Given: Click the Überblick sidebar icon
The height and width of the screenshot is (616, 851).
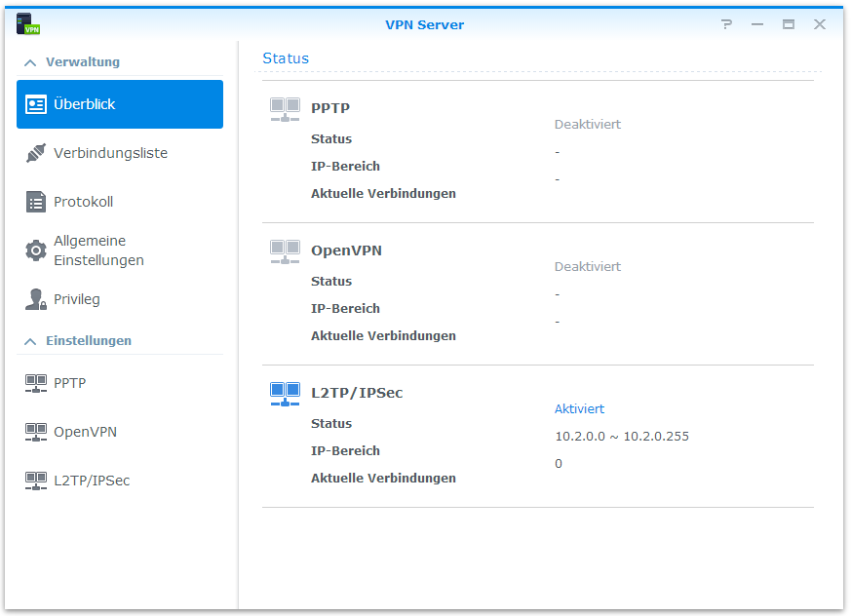Looking at the screenshot, I should click(x=36, y=104).
